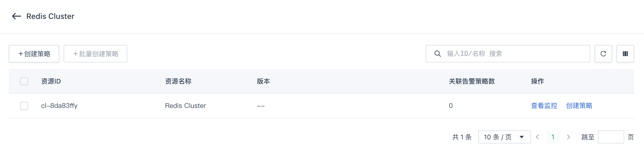Select page 1 in pagination
The image size is (644, 161).
tap(553, 137)
